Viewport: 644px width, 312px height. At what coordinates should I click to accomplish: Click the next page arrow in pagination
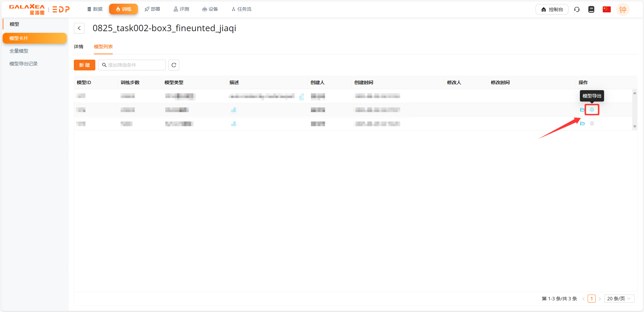pos(600,299)
